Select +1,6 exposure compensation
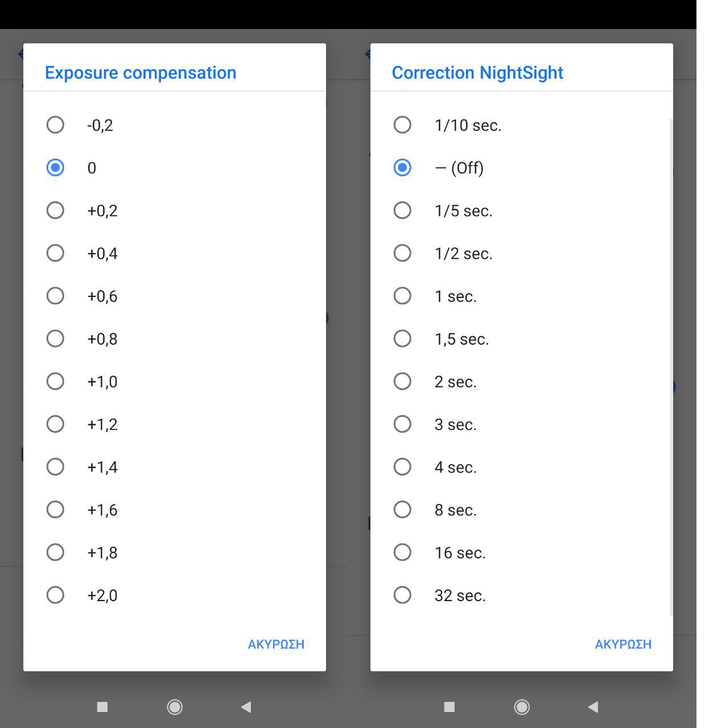This screenshot has width=709, height=728. tap(55, 510)
